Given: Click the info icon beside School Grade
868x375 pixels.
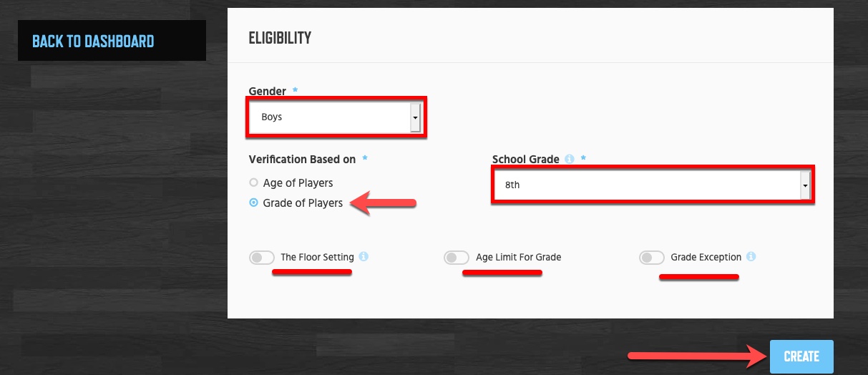Looking at the screenshot, I should click(x=570, y=160).
